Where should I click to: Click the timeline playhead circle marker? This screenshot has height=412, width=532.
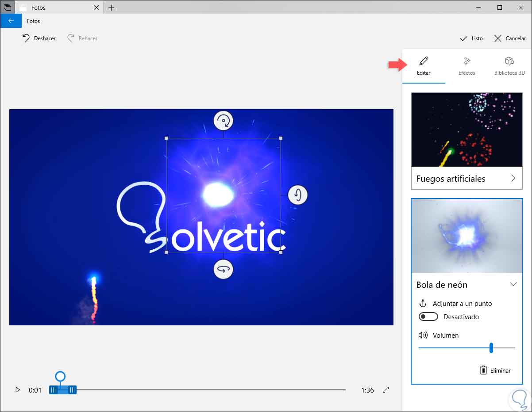[60, 377]
